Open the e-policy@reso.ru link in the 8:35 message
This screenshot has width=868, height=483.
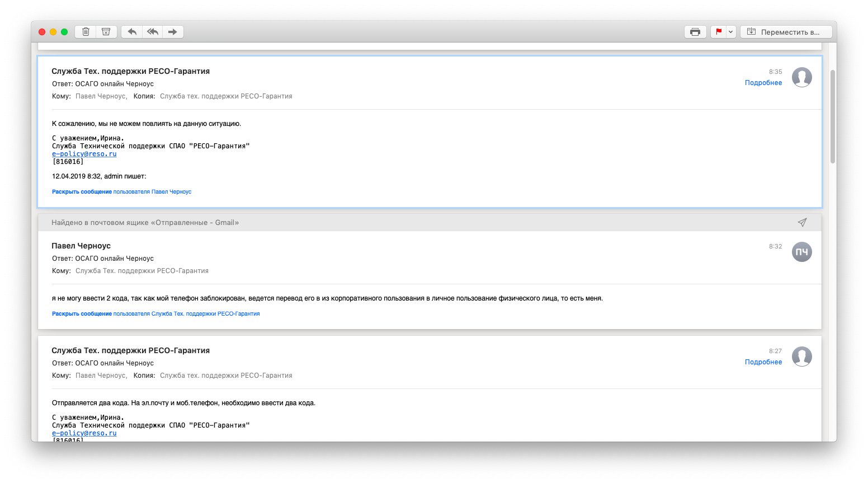click(x=84, y=154)
